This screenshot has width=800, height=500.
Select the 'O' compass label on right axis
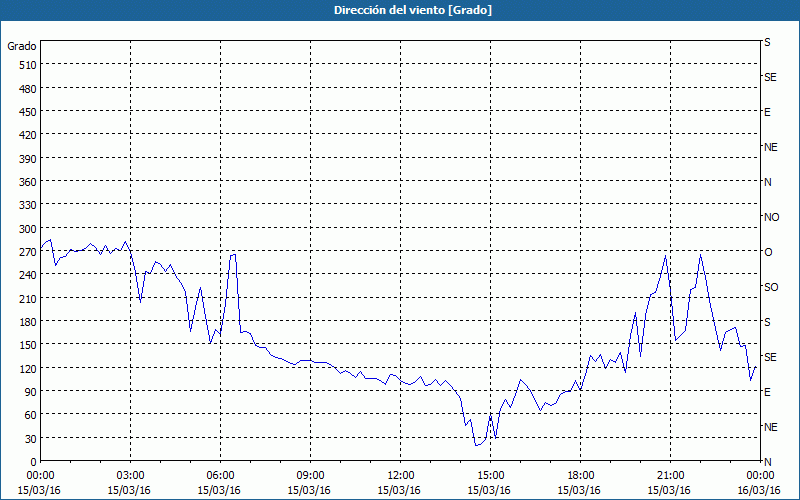tap(768, 252)
